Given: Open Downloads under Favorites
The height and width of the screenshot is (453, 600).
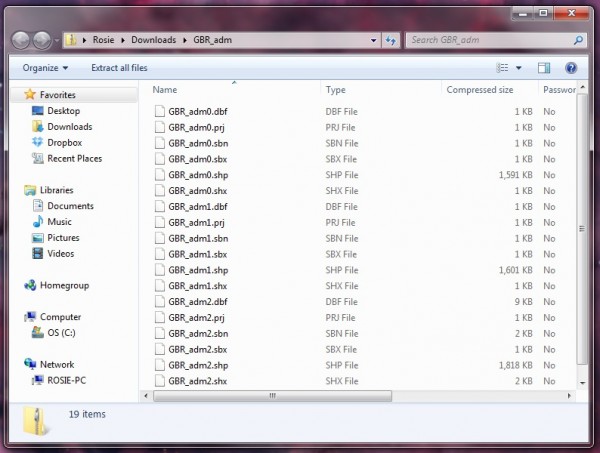Looking at the screenshot, I should (70, 126).
